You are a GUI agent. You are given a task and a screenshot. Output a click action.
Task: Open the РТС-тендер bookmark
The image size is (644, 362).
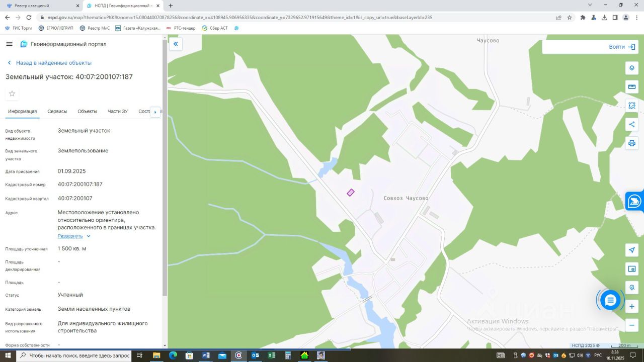point(181,28)
